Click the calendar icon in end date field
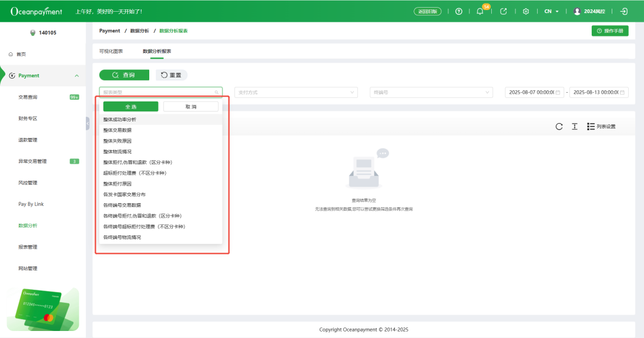This screenshot has width=644, height=338. (622, 92)
